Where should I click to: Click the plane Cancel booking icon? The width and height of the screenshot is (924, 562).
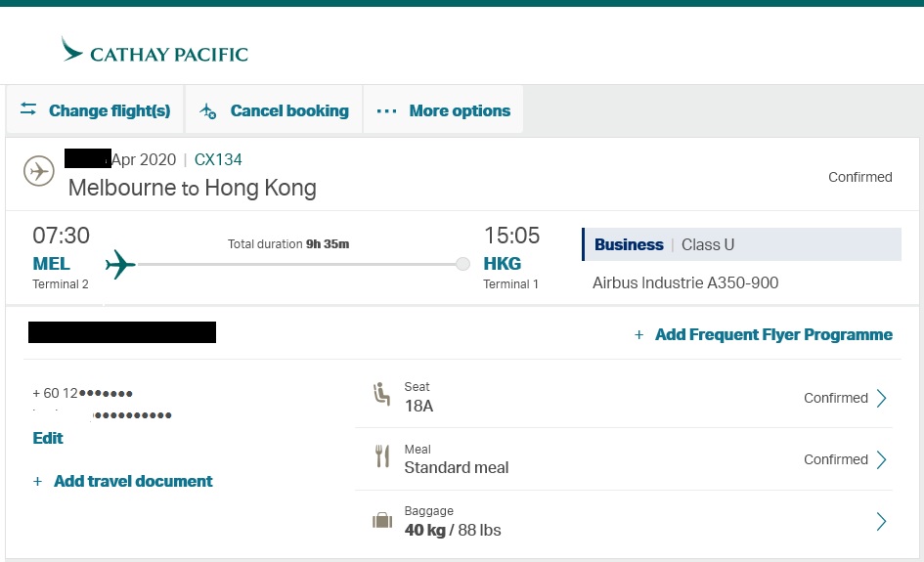207,111
